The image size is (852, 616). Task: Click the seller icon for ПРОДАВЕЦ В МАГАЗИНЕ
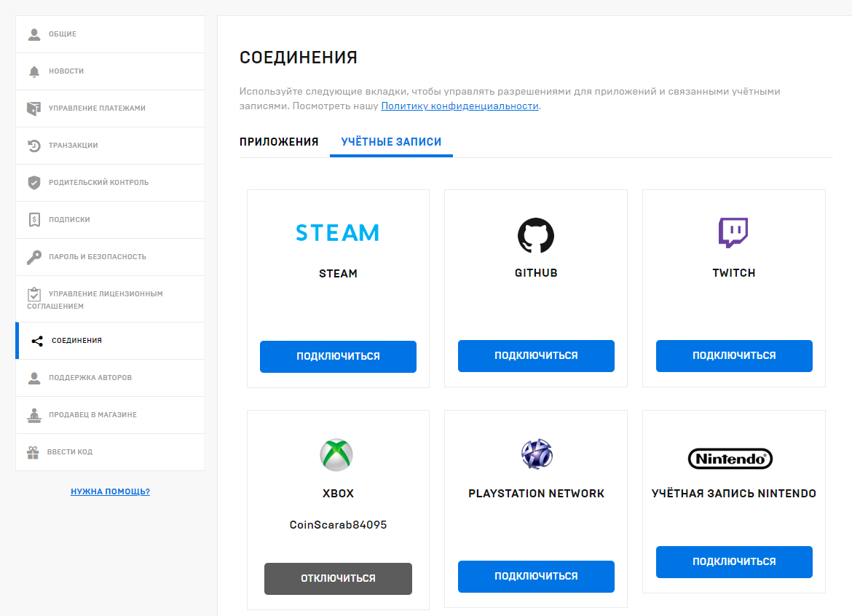pyautogui.click(x=34, y=415)
